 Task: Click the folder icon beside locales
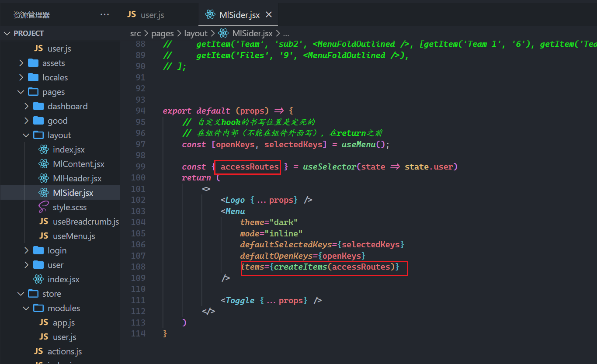tap(33, 78)
